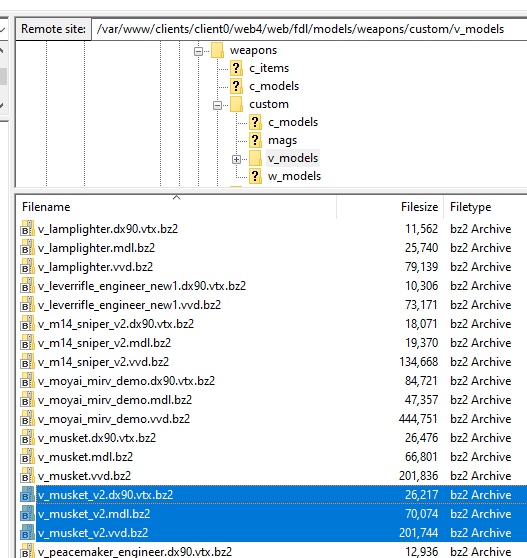Click the Remote site path field
The width and height of the screenshot is (527, 558).
coord(309,29)
